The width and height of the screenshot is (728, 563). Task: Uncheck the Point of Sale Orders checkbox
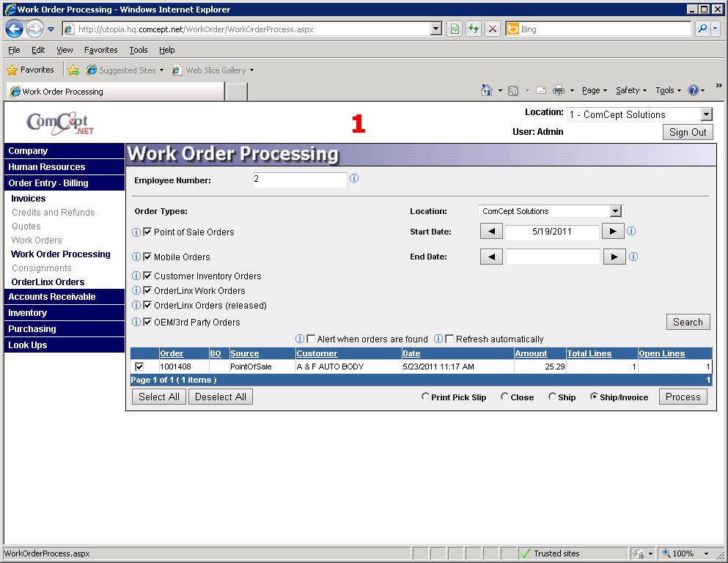[x=147, y=232]
